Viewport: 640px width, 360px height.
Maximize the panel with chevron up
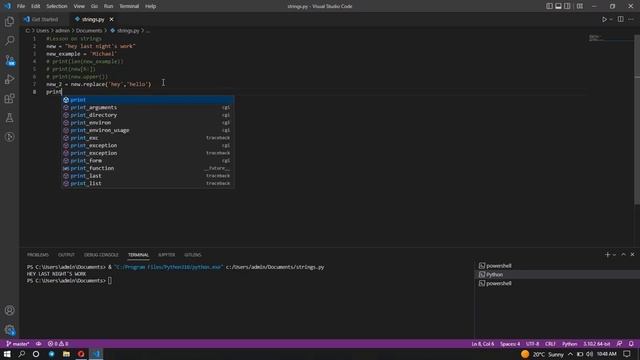coord(623,255)
